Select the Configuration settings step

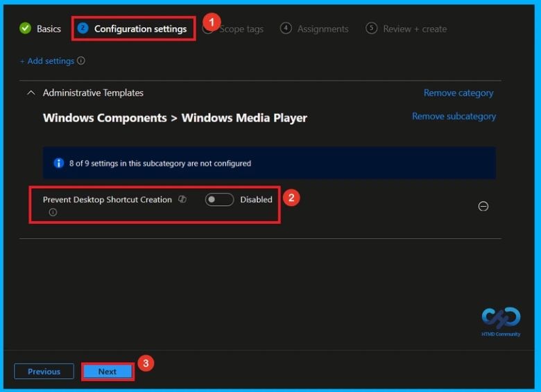(x=132, y=28)
